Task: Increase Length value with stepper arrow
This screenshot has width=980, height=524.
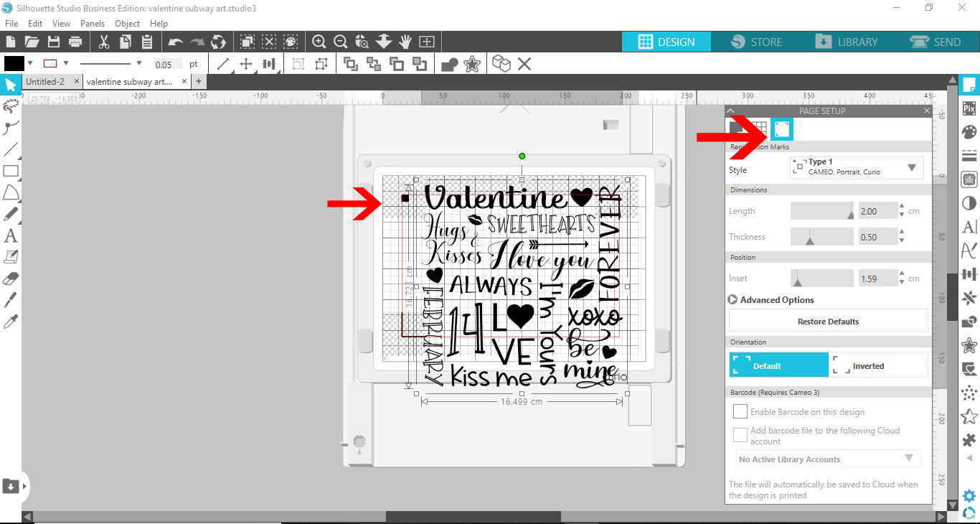Action: 903,207
